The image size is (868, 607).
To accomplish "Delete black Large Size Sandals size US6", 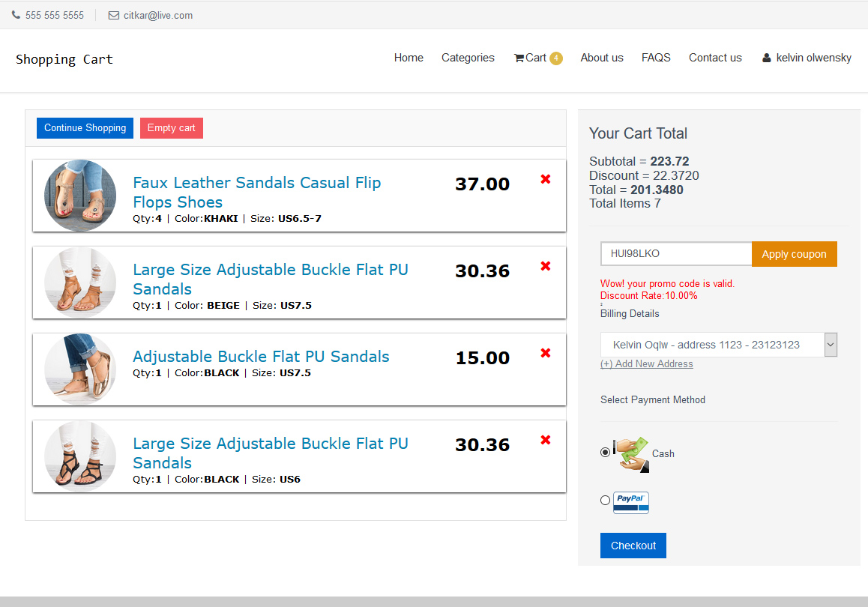I will coord(546,440).
